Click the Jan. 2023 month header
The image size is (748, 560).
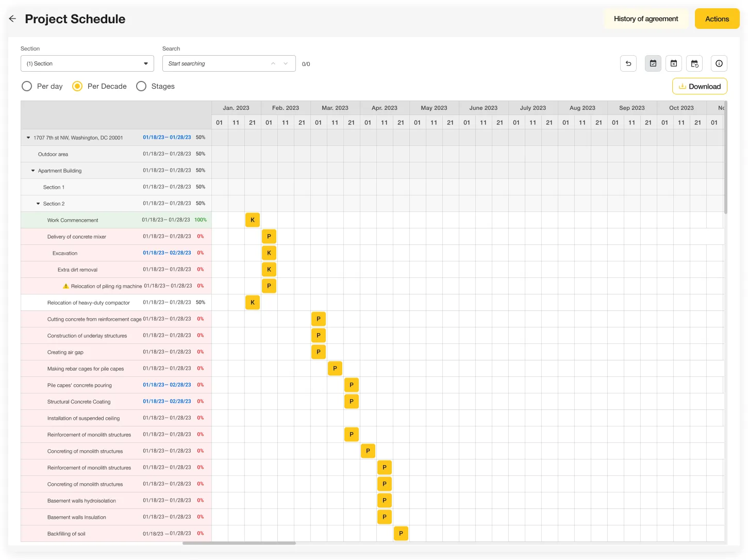point(236,108)
